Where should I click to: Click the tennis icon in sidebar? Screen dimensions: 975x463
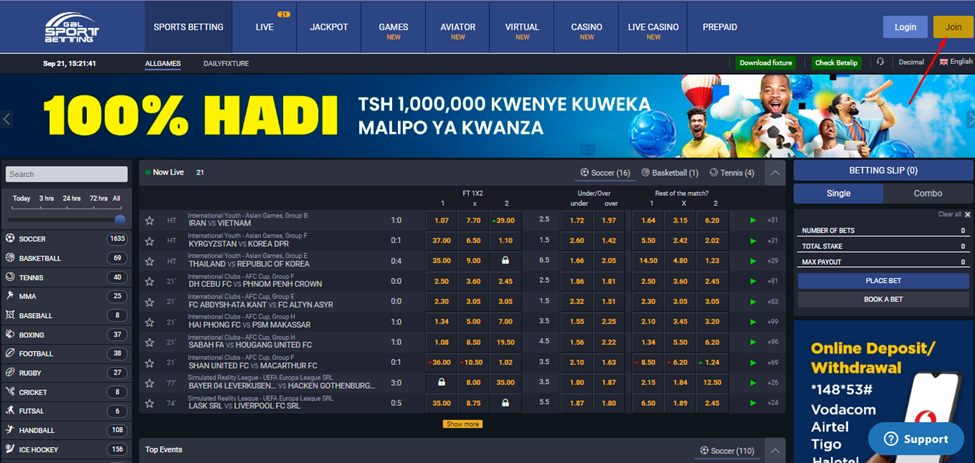pos(10,277)
